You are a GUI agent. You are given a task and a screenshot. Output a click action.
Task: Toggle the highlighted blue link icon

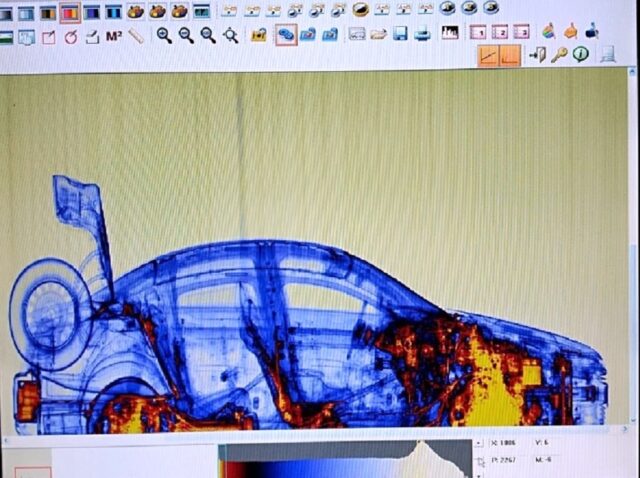click(x=285, y=35)
